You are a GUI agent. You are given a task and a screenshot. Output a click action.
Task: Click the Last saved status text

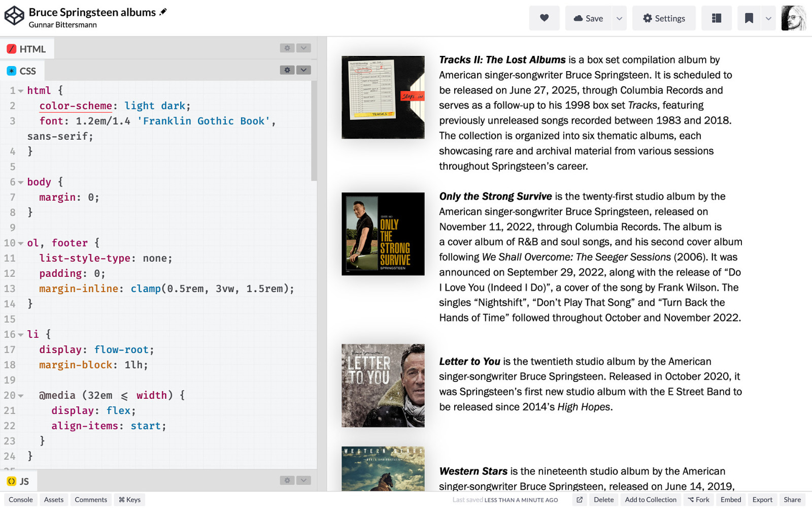pyautogui.click(x=505, y=500)
